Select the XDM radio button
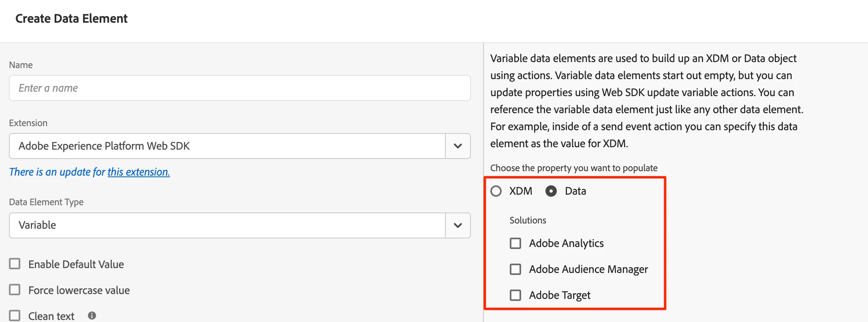The height and width of the screenshot is (322, 868). tap(496, 191)
